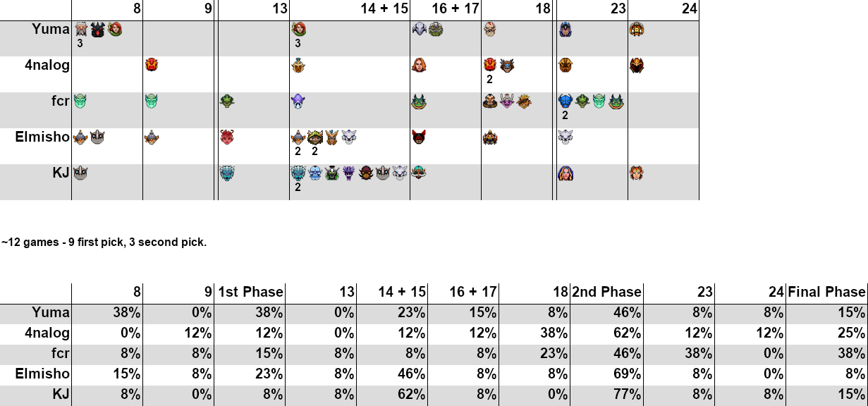This screenshot has height=406, width=868.
Task: Click KJ's blue-haired woman icon in column 23
Action: point(565,173)
